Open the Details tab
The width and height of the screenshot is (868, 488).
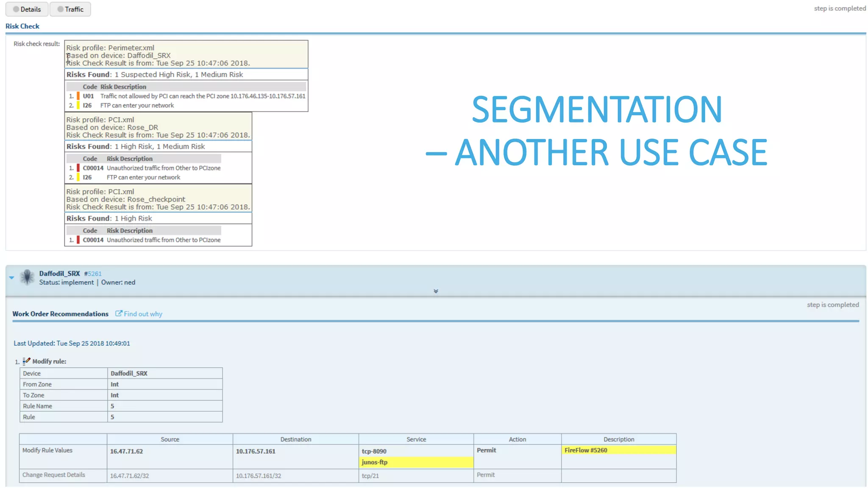point(27,9)
